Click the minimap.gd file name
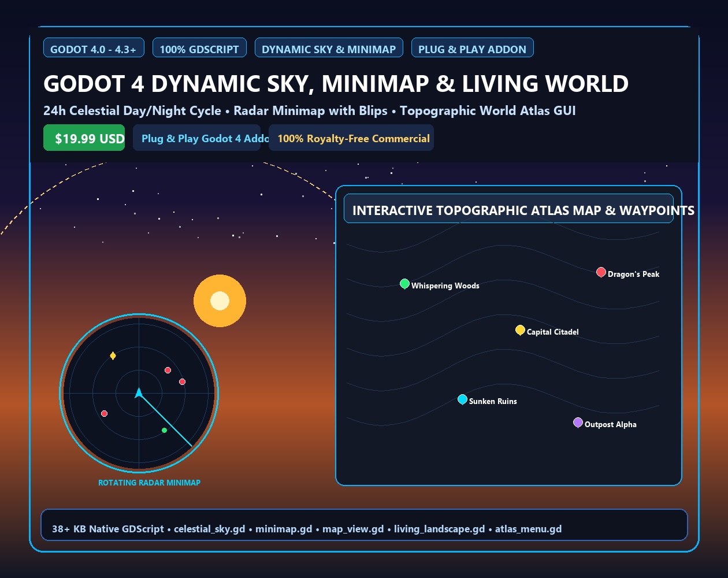 point(284,529)
